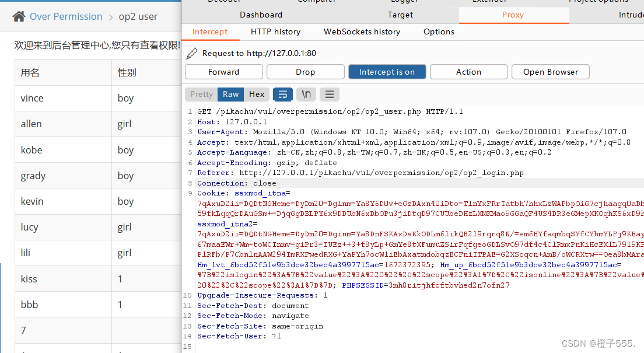Click the Connection: close line

click(x=237, y=183)
